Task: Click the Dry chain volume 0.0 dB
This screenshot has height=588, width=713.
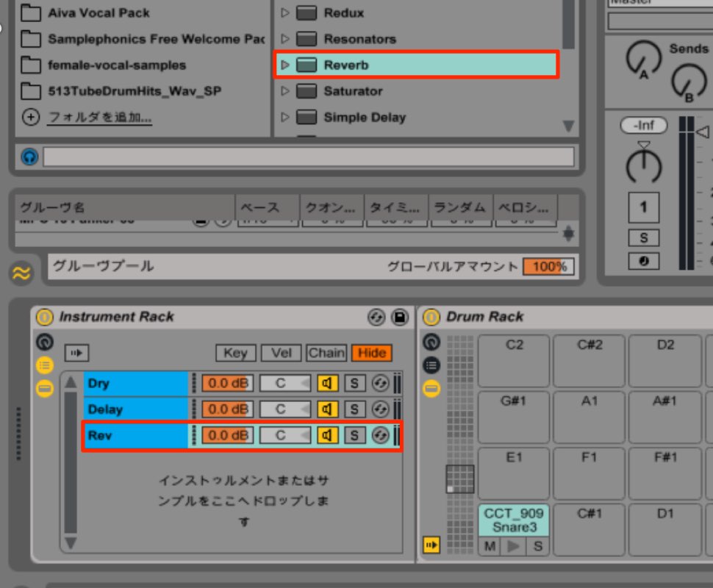Action: (227, 384)
